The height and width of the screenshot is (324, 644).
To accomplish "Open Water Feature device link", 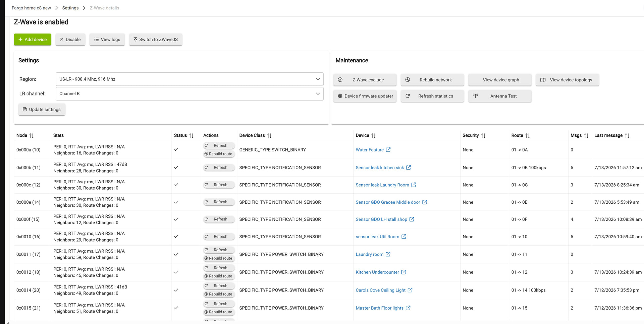I will pos(370,150).
